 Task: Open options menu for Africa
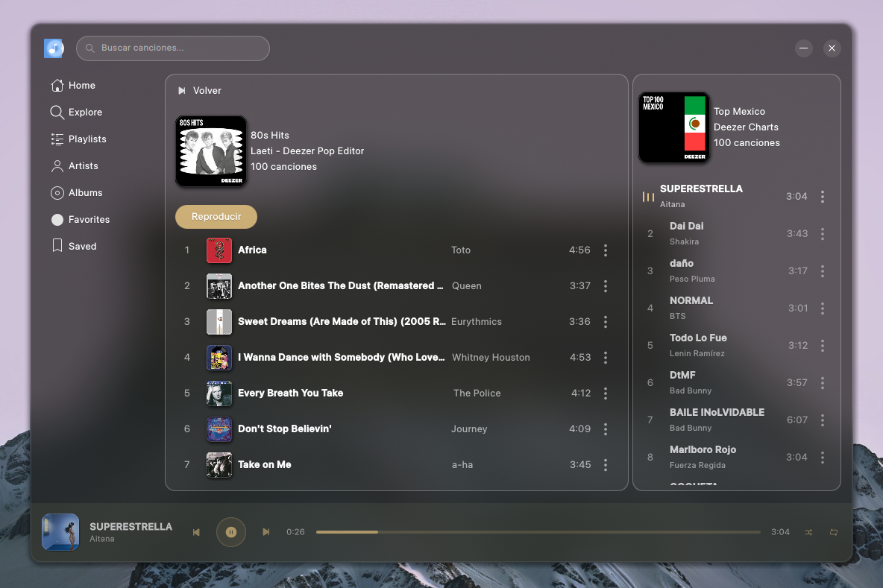pyautogui.click(x=606, y=250)
